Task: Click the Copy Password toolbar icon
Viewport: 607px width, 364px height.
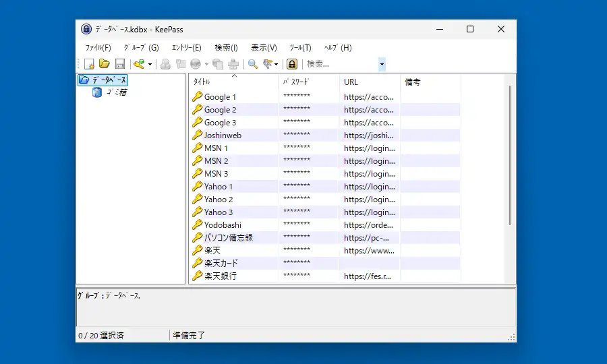Action: click(x=180, y=64)
